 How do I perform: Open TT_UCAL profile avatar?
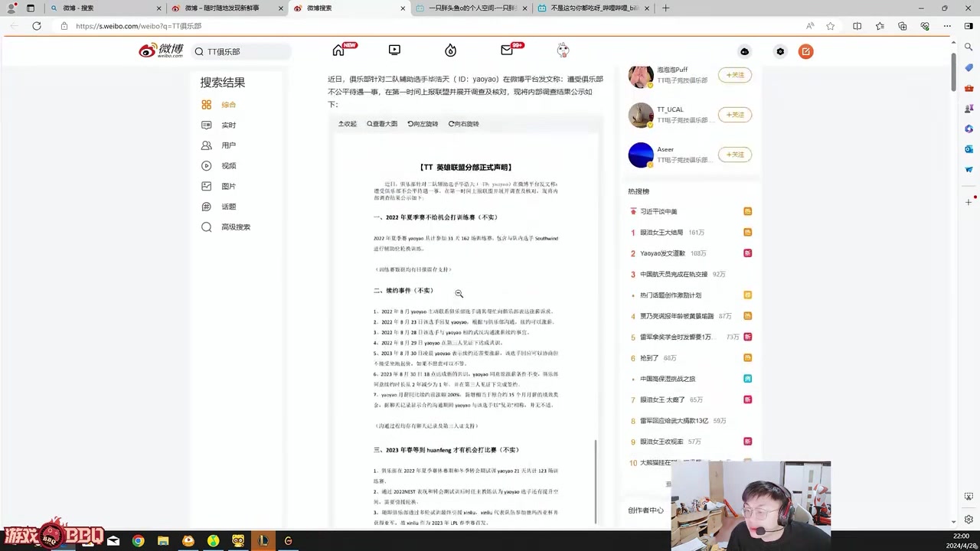(641, 115)
